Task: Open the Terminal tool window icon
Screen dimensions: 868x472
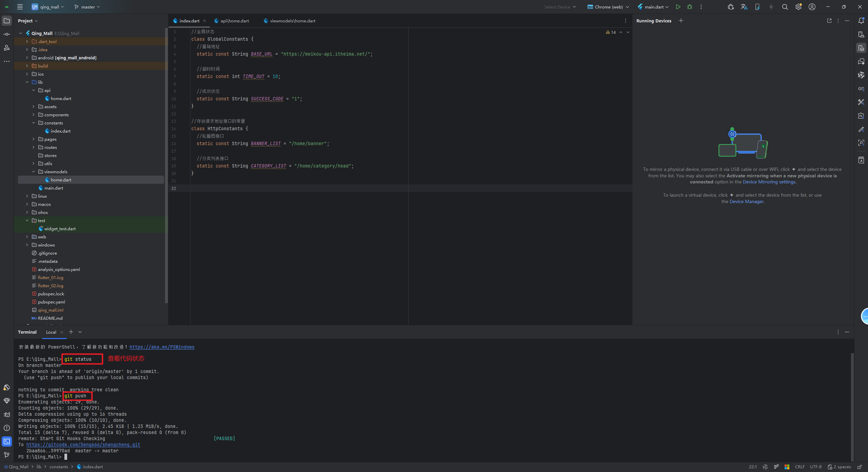Action: point(7,441)
